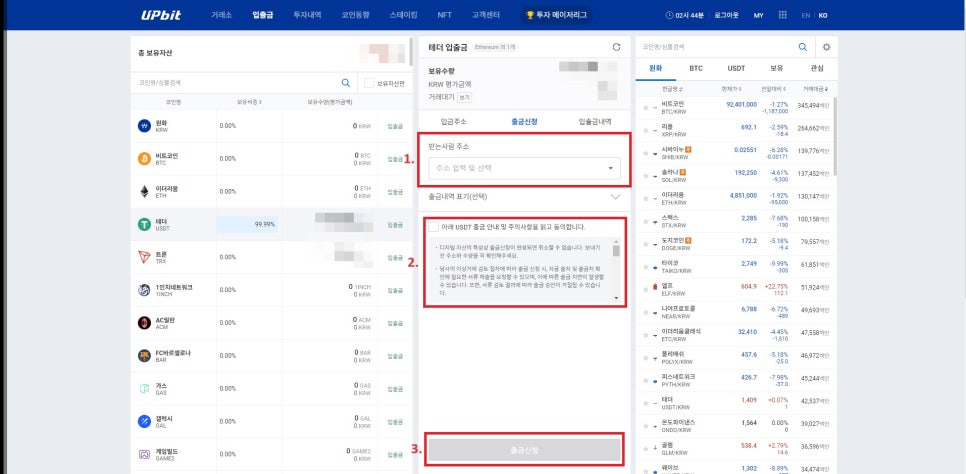Image resolution: width=966 pixels, height=474 pixels.
Task: Sort holdings by 보유비중 column
Action: 250,102
